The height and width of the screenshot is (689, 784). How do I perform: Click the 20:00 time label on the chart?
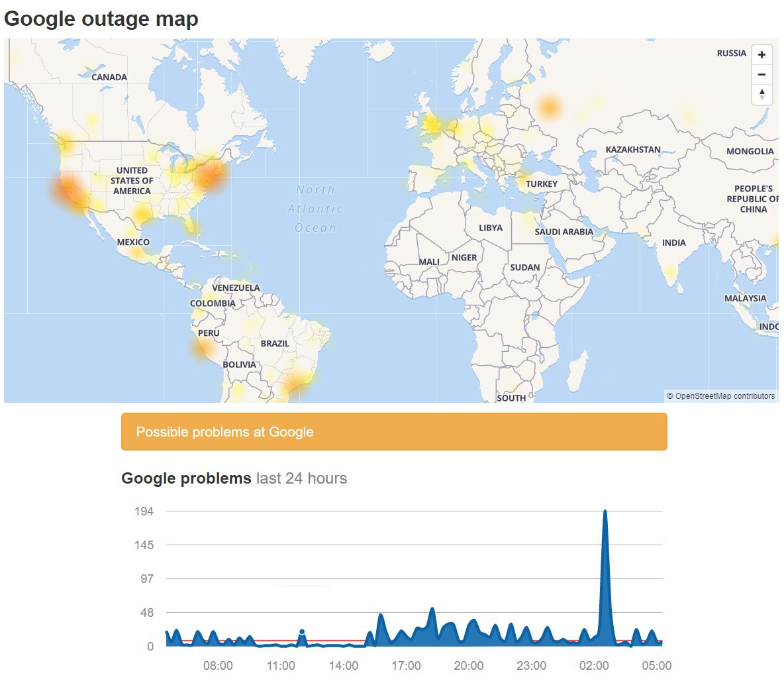(469, 666)
